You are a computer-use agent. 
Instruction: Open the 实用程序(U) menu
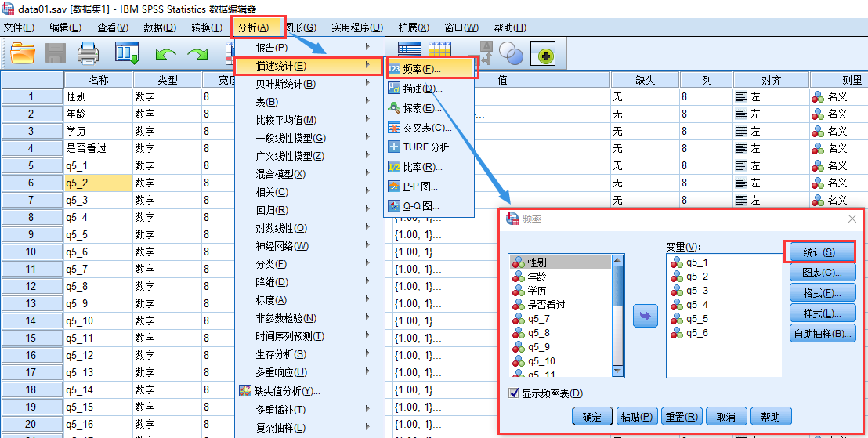357,27
